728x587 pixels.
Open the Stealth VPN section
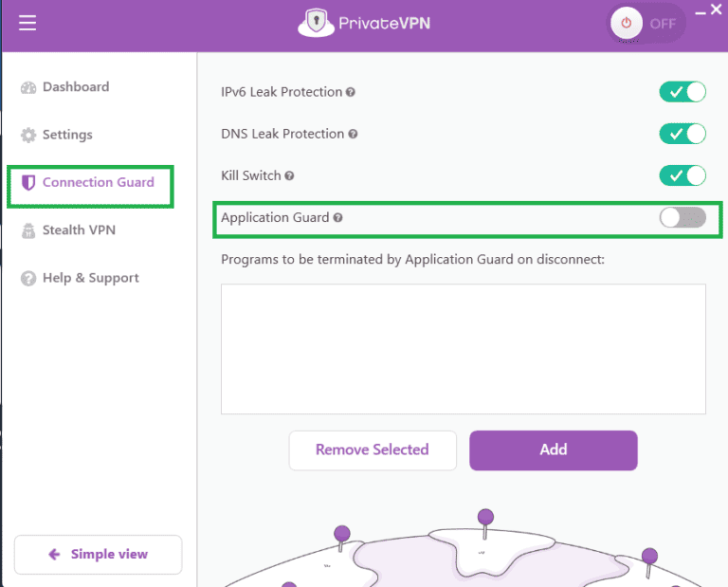click(x=79, y=230)
